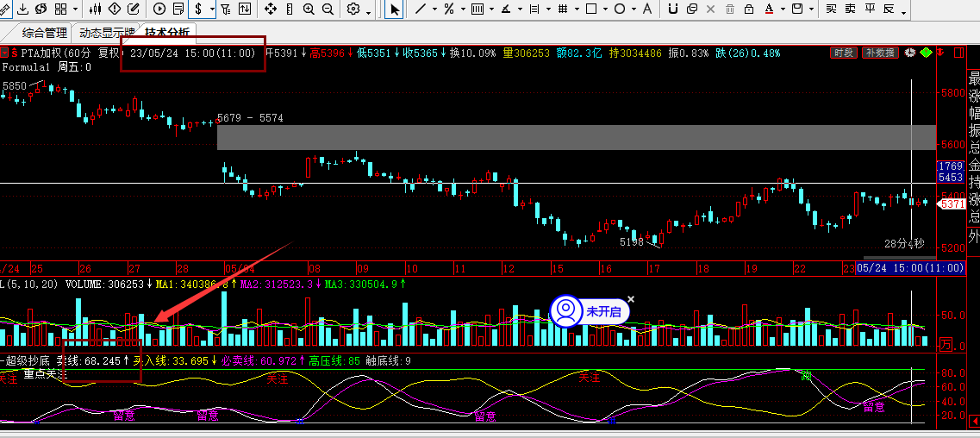Toggle the magnet snap mode
This screenshot has height=438, width=980.
673,9
